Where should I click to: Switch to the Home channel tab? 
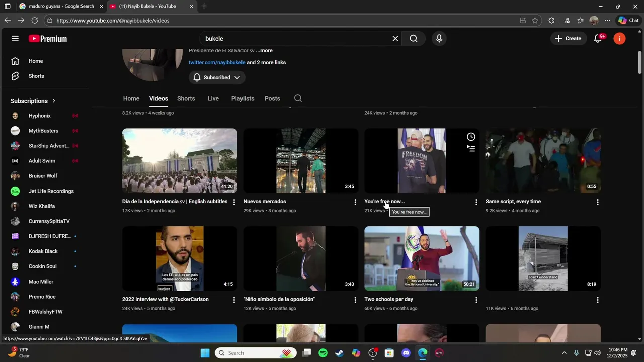click(x=131, y=98)
